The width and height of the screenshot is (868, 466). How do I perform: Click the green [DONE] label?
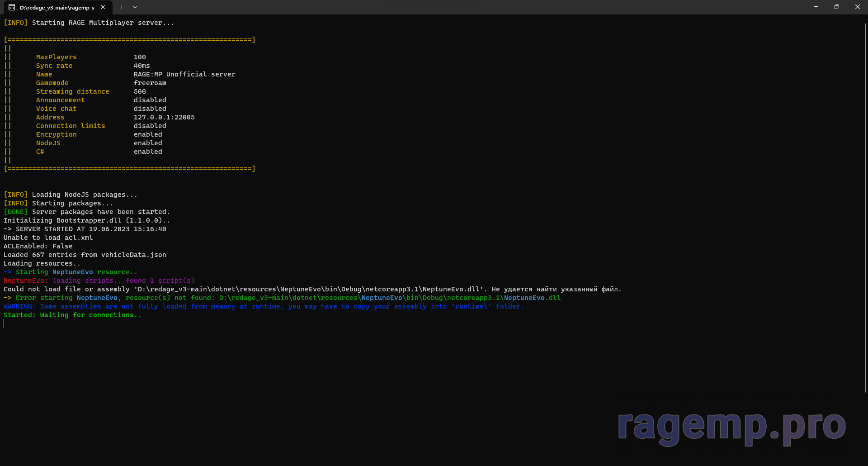(16, 212)
